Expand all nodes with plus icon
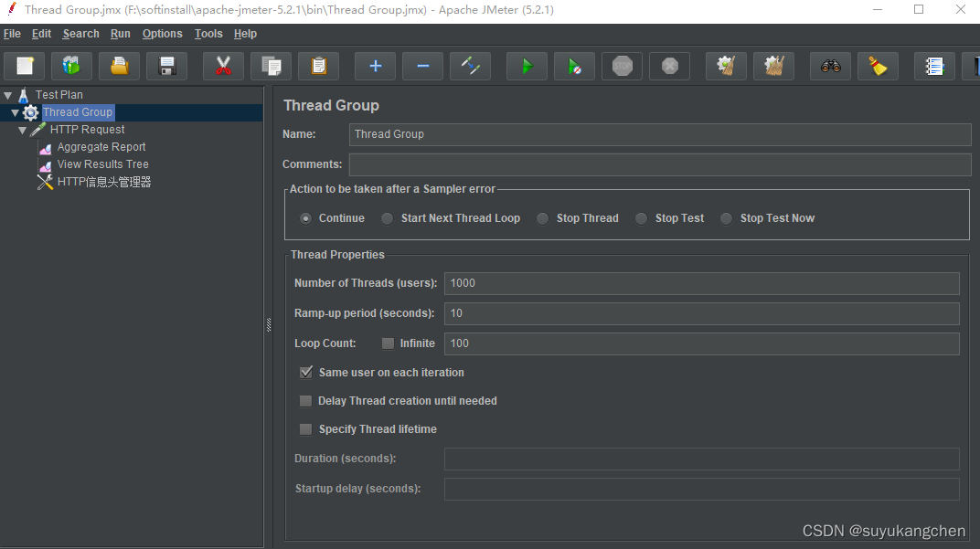This screenshot has height=549, width=980. [x=375, y=66]
